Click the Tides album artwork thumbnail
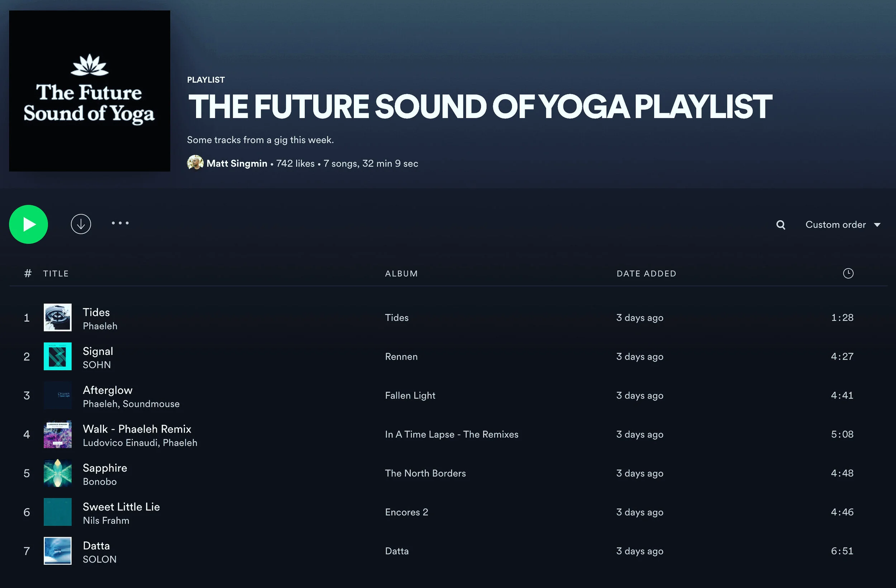This screenshot has width=896, height=588. [x=58, y=318]
